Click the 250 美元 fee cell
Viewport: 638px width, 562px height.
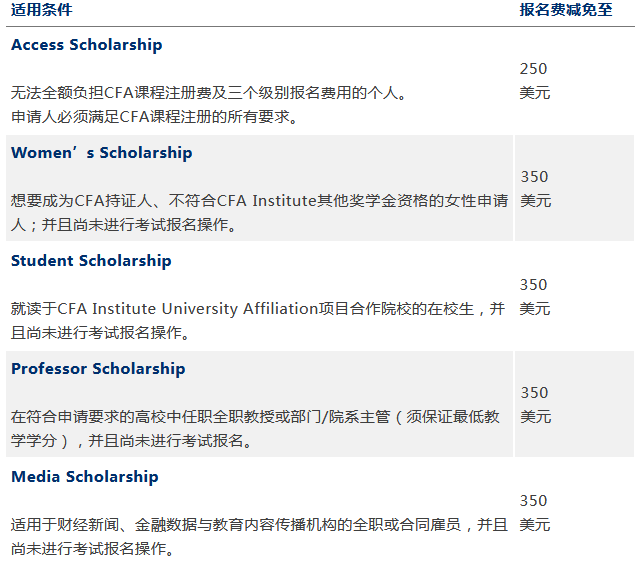point(535,81)
